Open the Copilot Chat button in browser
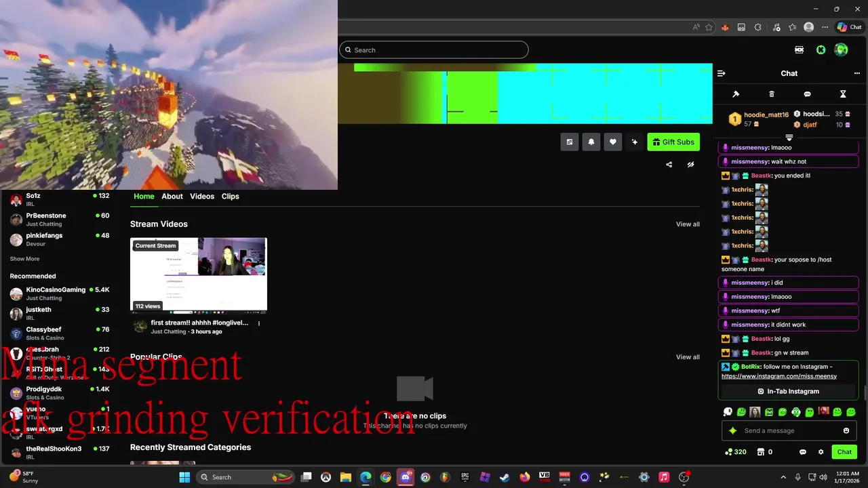This screenshot has width=868, height=488. click(x=850, y=27)
